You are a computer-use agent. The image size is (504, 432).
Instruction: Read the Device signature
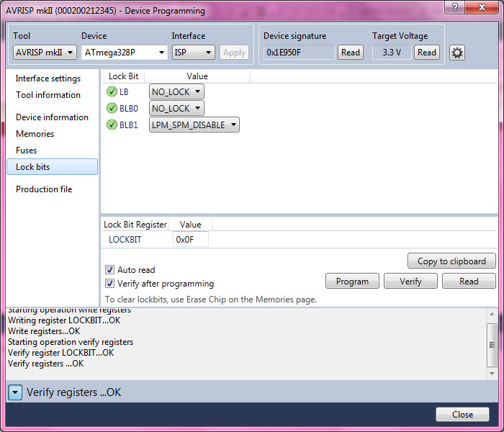tap(350, 53)
